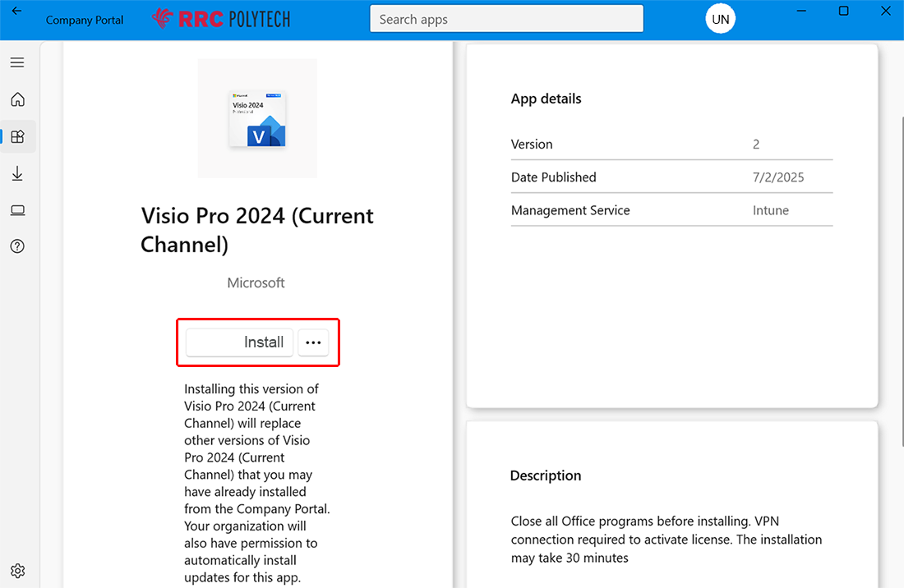Click the Microsoft publisher name
The width and height of the screenshot is (904, 588).
tap(256, 283)
